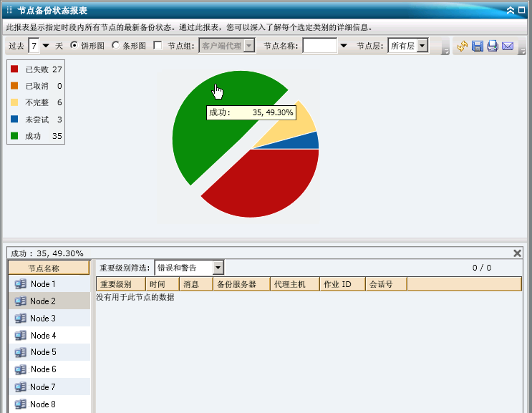The height and width of the screenshot is (413, 532).
Task: Click the Node 3 computer icon
Action: click(21, 318)
